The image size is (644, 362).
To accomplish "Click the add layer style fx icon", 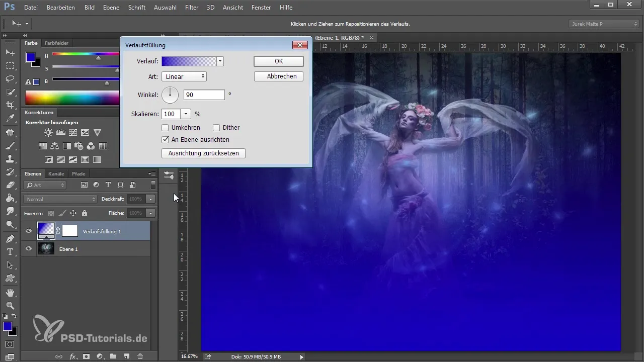I will click(73, 356).
